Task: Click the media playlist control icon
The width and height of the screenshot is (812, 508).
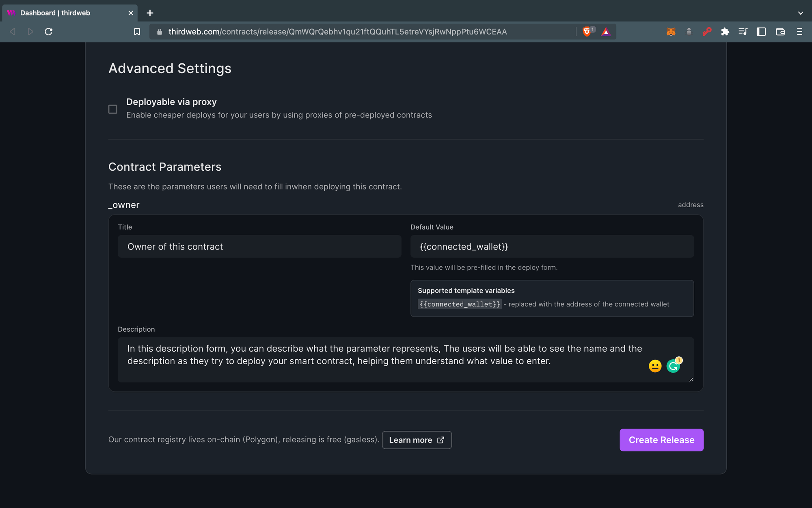Action: 743,32
